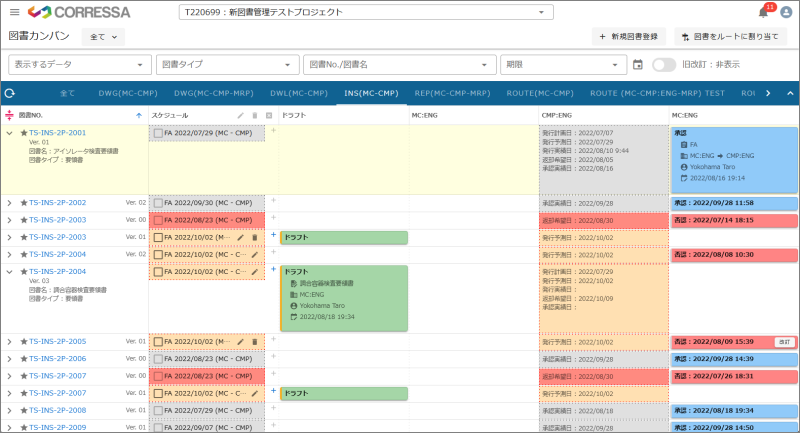Collapse tab bar with up chevron
The image size is (800, 433).
790,93
